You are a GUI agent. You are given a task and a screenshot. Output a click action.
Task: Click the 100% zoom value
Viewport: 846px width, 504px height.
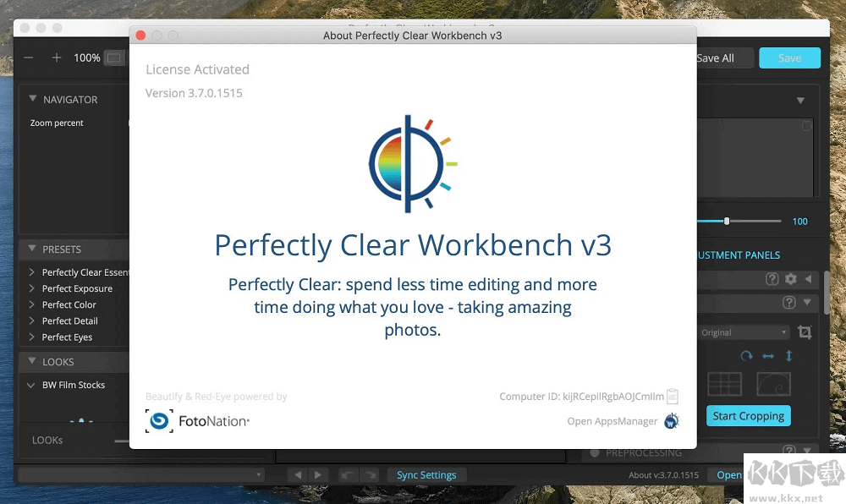point(87,58)
